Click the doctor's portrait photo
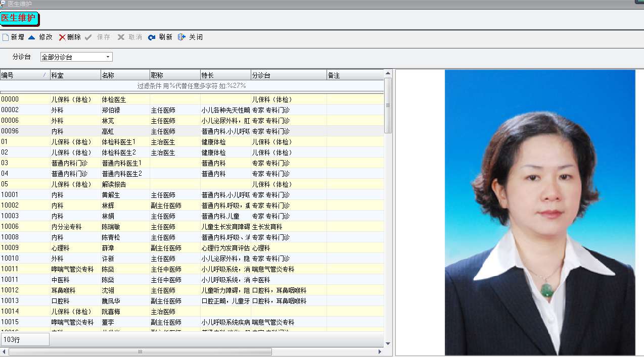This screenshot has width=644, height=357. (539, 212)
